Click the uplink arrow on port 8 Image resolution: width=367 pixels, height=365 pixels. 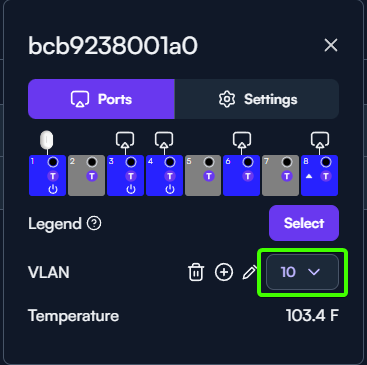coord(309,176)
